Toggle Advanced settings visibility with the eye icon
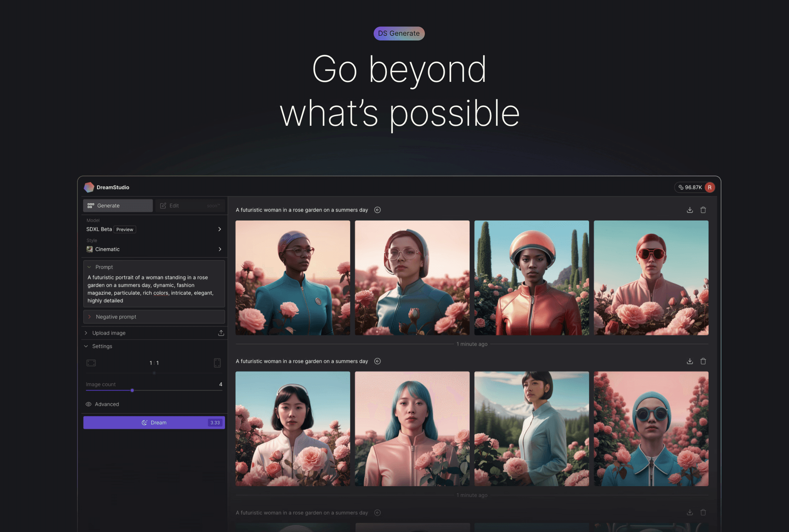The image size is (789, 532). coord(88,404)
